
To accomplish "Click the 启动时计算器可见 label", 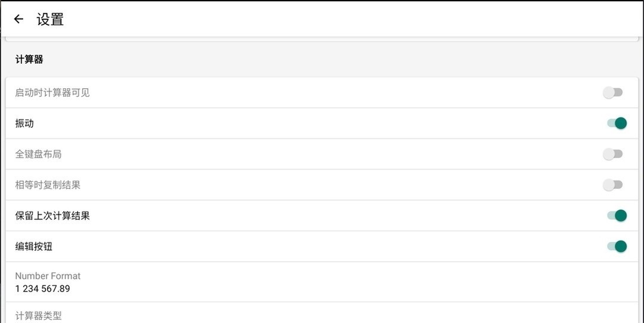I will (52, 93).
